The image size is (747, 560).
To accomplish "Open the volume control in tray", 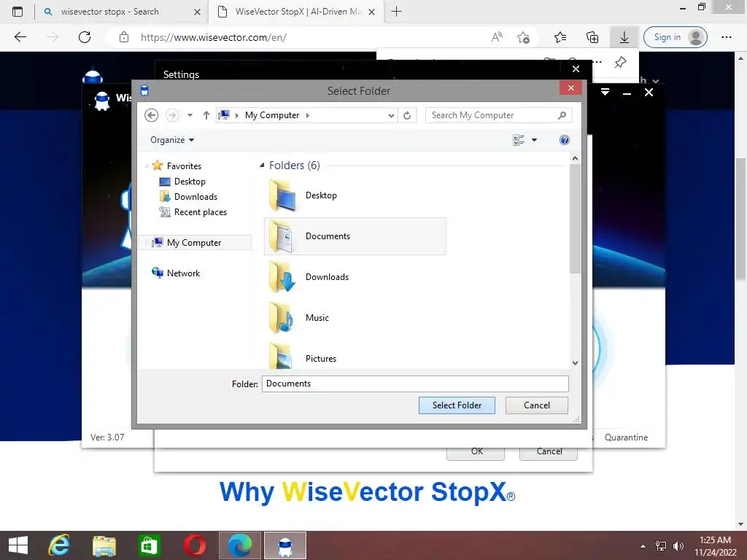I will 678,546.
